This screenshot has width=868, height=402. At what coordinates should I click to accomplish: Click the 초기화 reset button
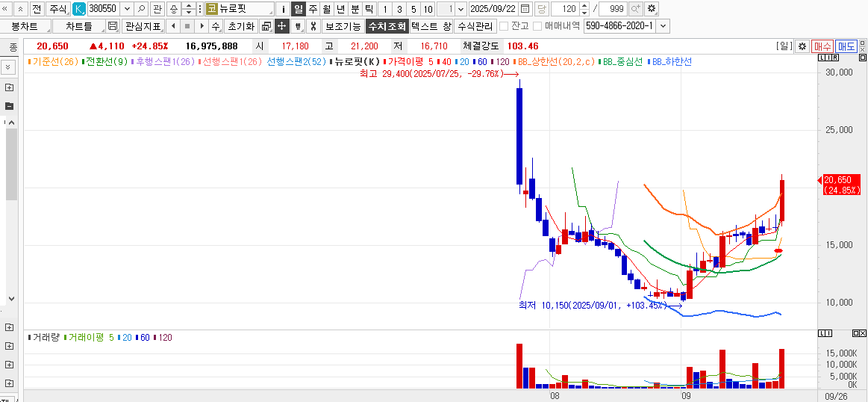pos(240,26)
